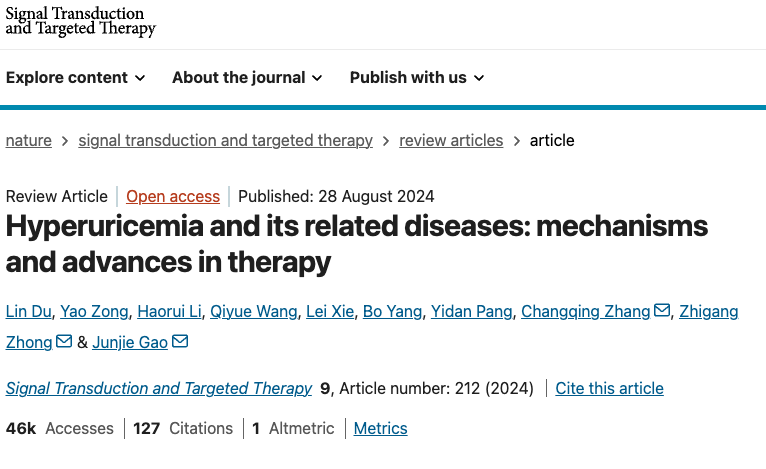Click envelope icon next to Zhigang Zhong
This screenshot has width=766, height=469.
point(64,342)
